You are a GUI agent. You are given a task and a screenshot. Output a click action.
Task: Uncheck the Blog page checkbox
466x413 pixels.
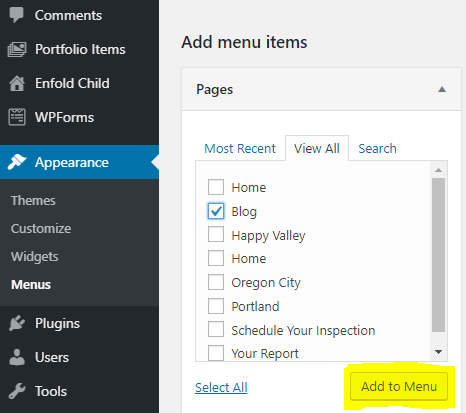pos(216,211)
